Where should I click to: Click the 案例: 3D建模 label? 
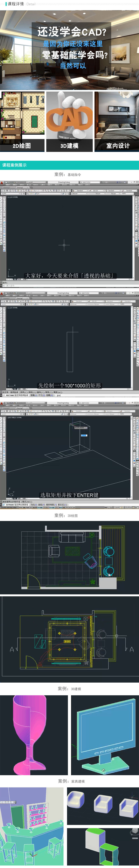(69, 689)
